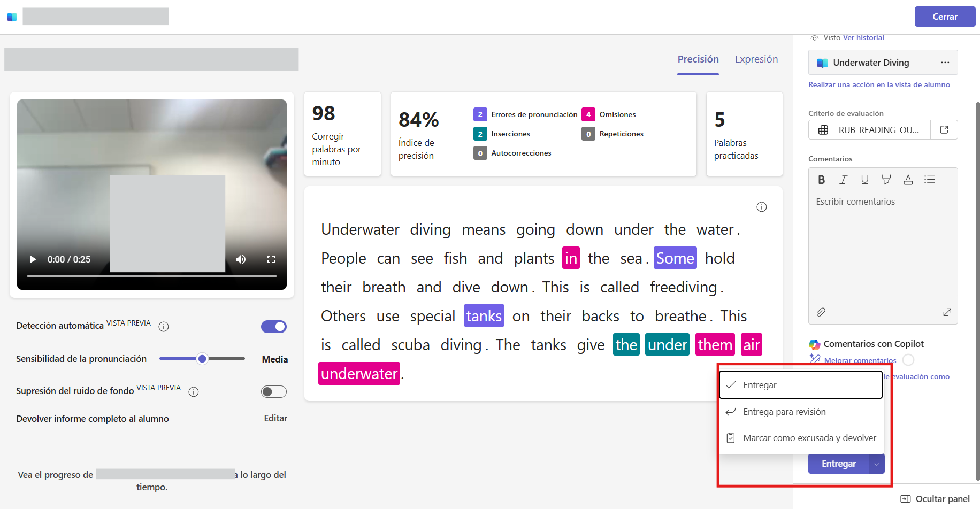Choose the font color tool
The width and height of the screenshot is (980, 509).
point(908,180)
